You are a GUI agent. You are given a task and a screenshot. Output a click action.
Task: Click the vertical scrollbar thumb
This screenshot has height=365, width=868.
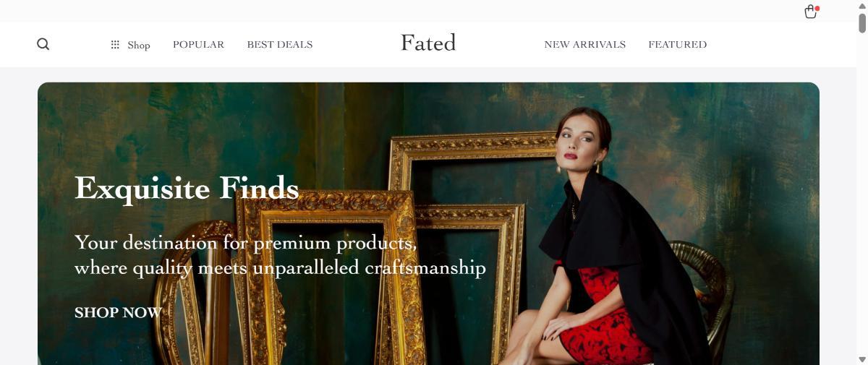[x=862, y=22]
